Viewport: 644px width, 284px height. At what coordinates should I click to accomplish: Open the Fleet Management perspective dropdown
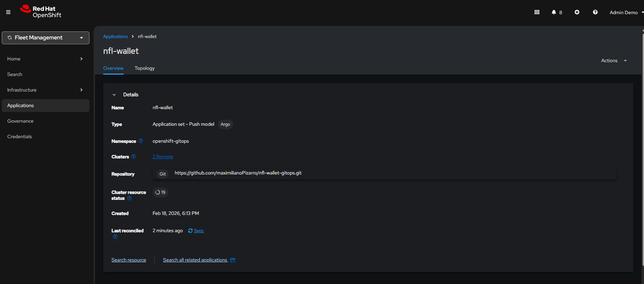point(46,38)
